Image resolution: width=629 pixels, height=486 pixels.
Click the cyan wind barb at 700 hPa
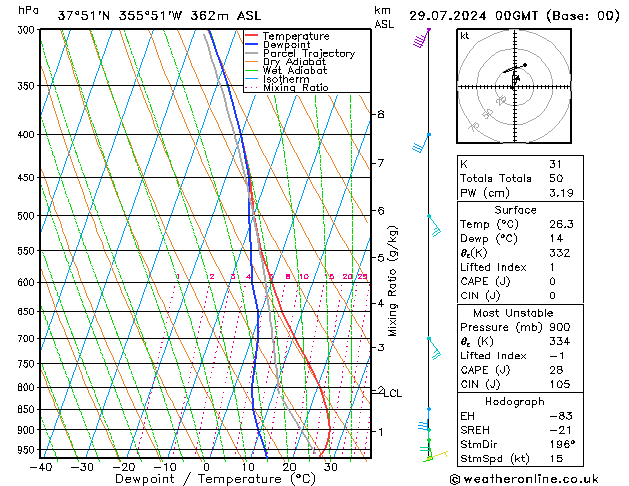coord(434,348)
